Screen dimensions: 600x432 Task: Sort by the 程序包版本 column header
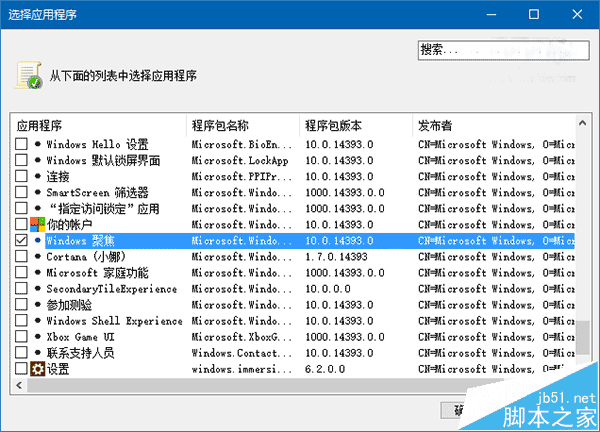click(356, 126)
